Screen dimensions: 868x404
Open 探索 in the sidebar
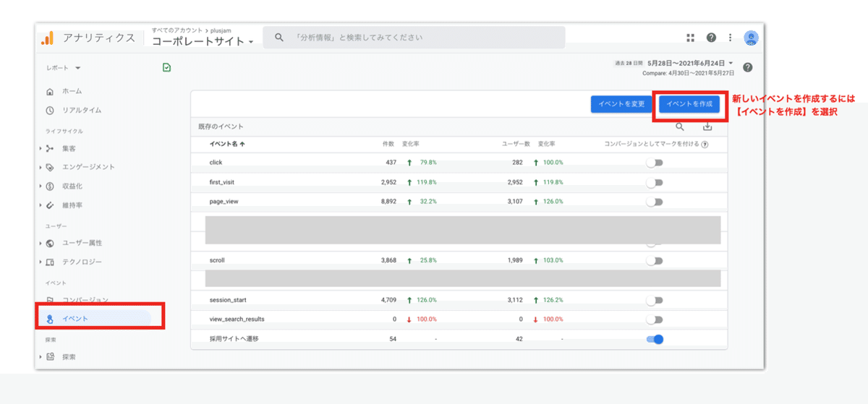tap(69, 356)
